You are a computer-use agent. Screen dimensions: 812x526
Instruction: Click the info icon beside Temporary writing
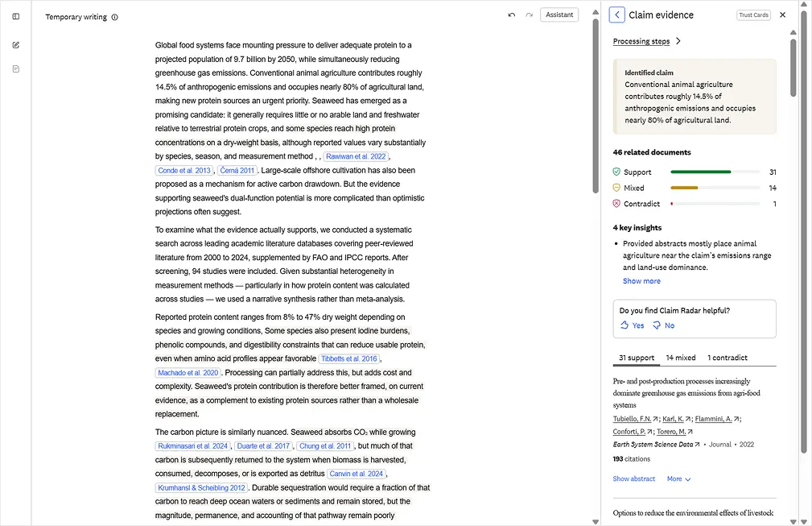point(115,17)
